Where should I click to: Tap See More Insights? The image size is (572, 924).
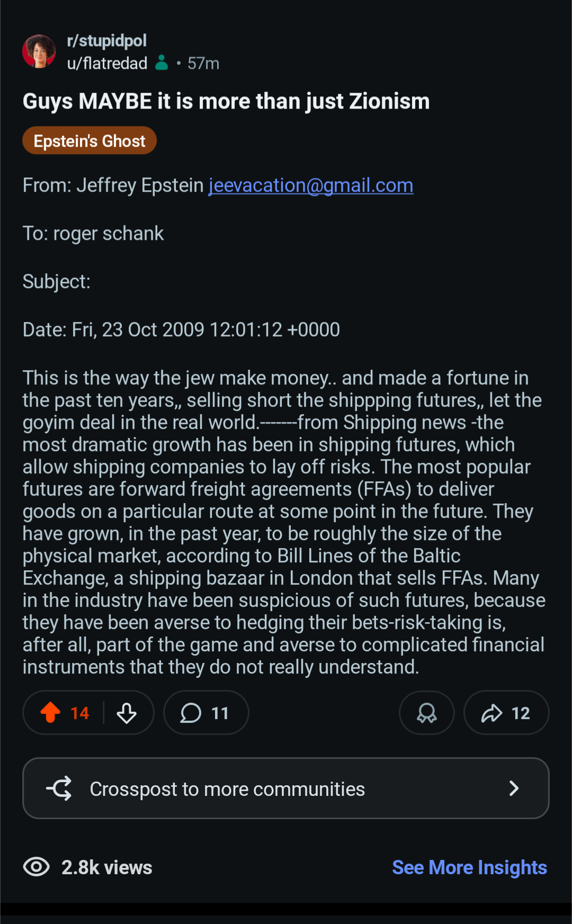(469, 867)
